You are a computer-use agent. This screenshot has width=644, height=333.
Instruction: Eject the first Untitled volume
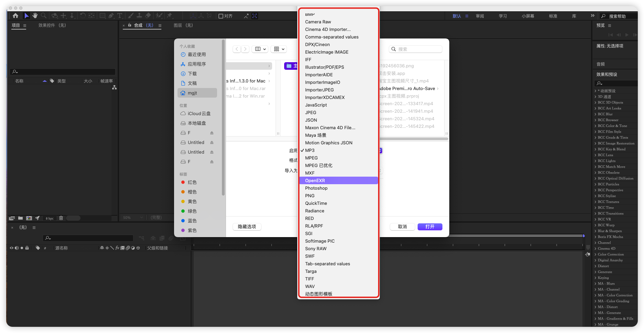pyautogui.click(x=212, y=143)
